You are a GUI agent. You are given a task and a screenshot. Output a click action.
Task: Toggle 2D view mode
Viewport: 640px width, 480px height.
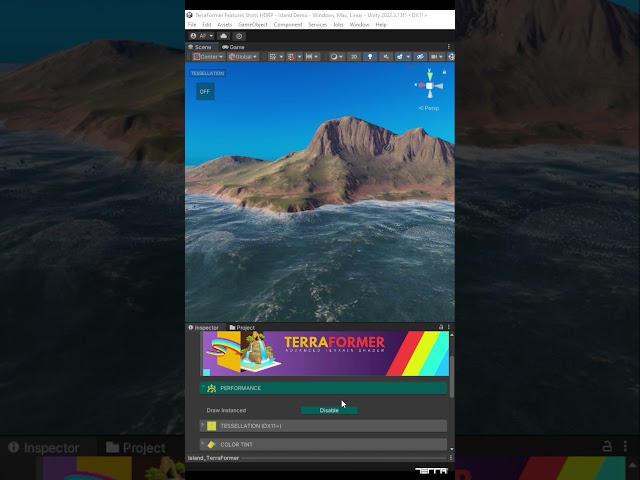(354, 57)
